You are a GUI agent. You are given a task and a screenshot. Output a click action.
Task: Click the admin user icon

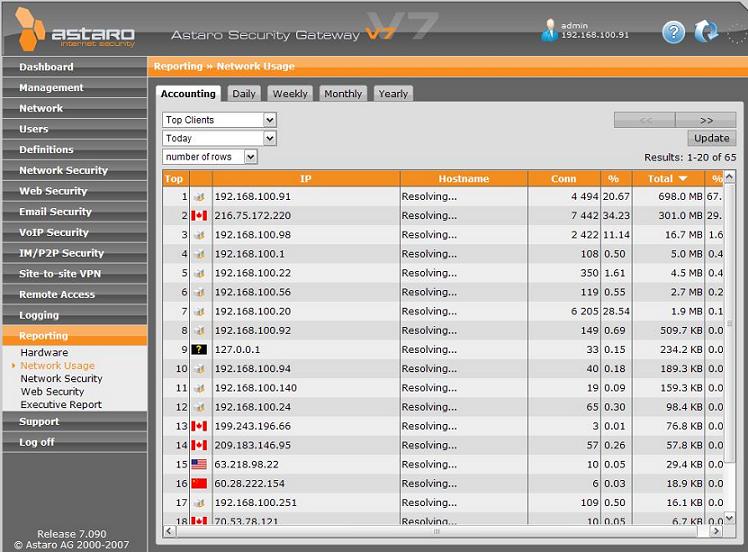coord(550,30)
